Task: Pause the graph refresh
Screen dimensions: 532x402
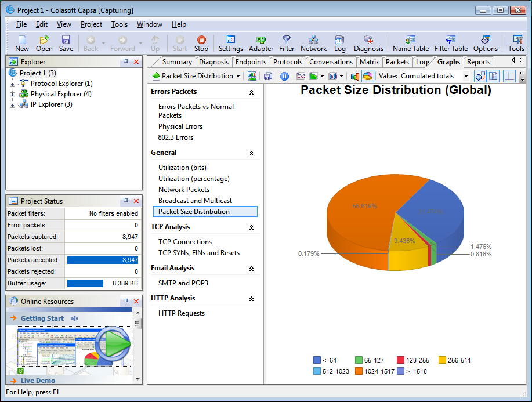Action: coord(284,76)
